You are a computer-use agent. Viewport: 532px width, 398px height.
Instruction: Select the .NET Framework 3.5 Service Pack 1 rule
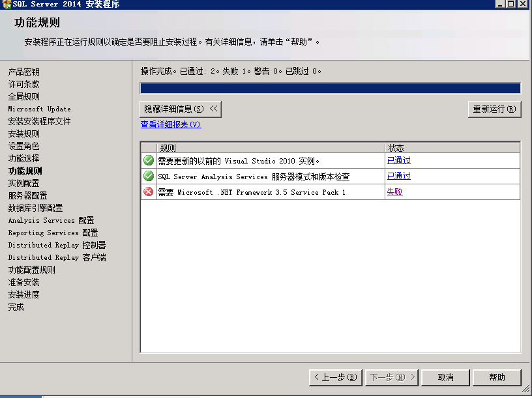pyautogui.click(x=252, y=192)
